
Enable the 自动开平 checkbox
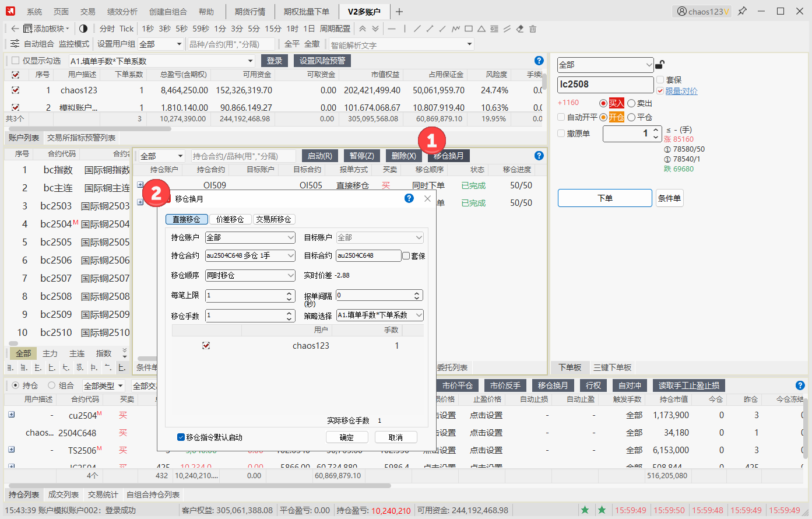[x=561, y=117]
